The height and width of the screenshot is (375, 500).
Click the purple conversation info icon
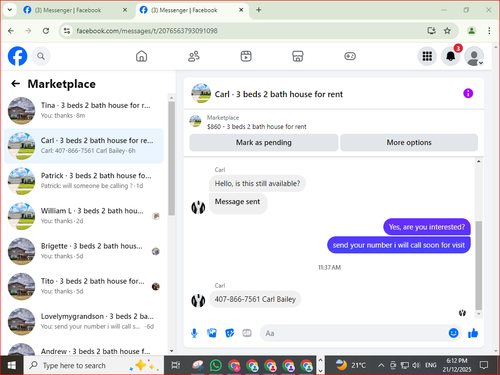point(468,93)
